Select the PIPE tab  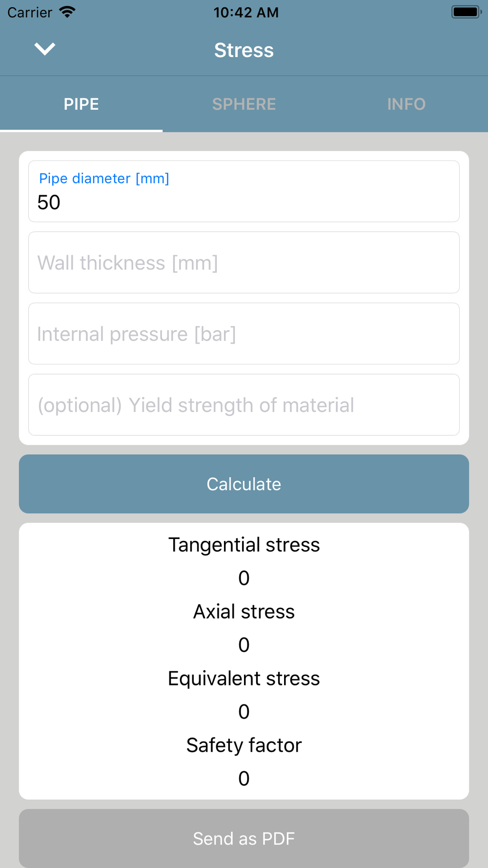point(81,104)
